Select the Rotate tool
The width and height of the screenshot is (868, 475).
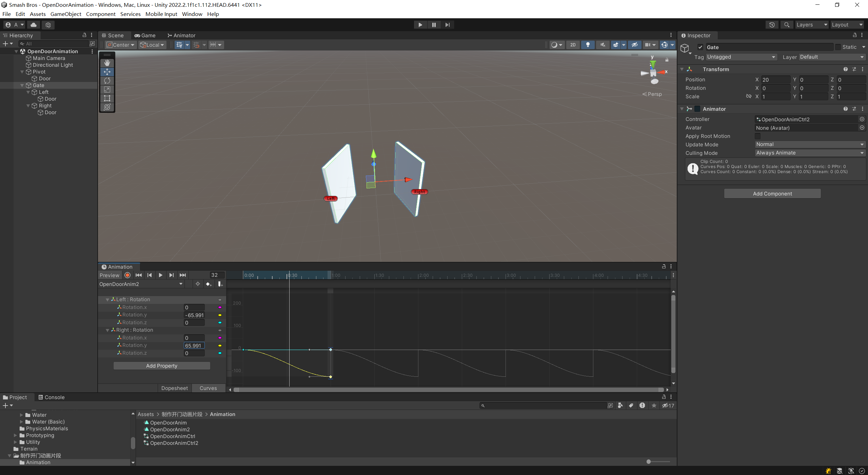pyautogui.click(x=107, y=81)
